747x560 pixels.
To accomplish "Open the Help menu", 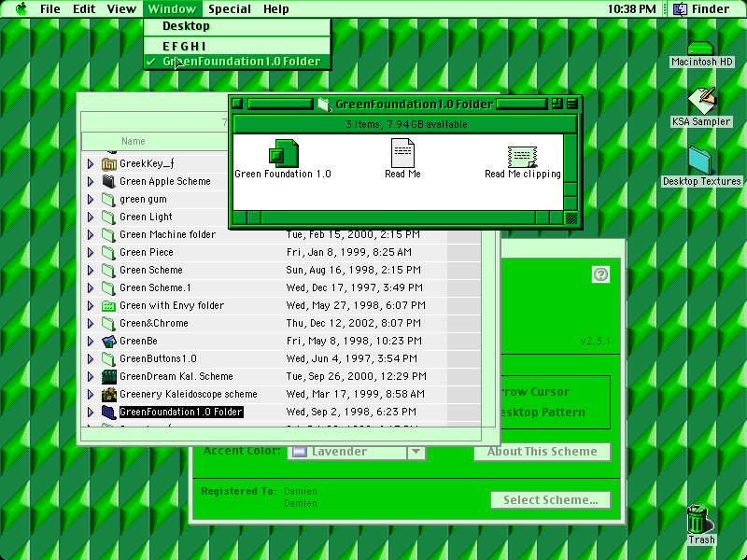I will (x=275, y=9).
